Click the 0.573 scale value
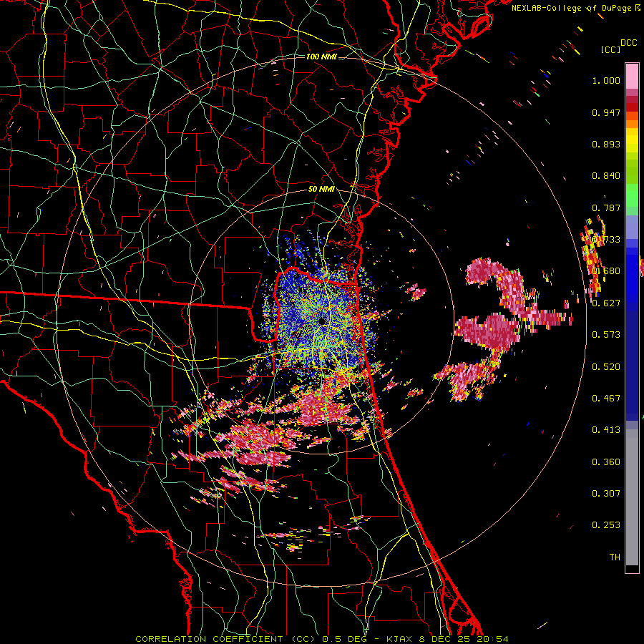 pos(606,335)
